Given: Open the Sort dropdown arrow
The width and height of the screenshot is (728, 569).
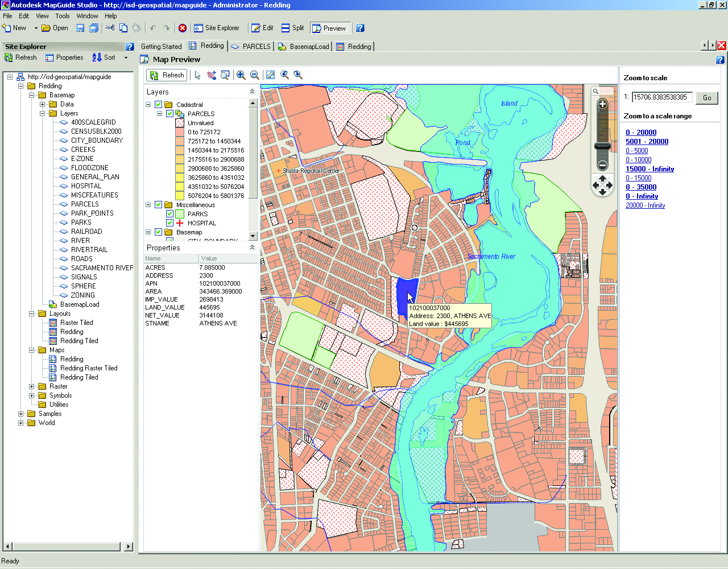Looking at the screenshot, I should click(126, 57).
